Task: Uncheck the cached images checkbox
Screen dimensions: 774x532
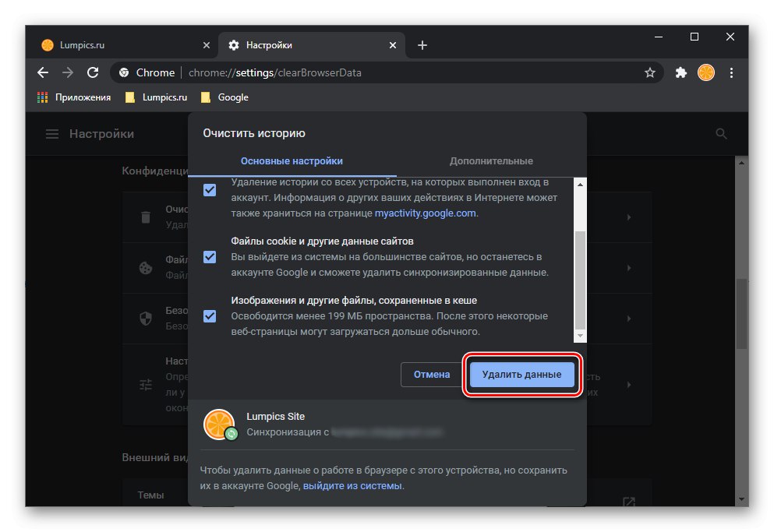Action: (x=210, y=316)
